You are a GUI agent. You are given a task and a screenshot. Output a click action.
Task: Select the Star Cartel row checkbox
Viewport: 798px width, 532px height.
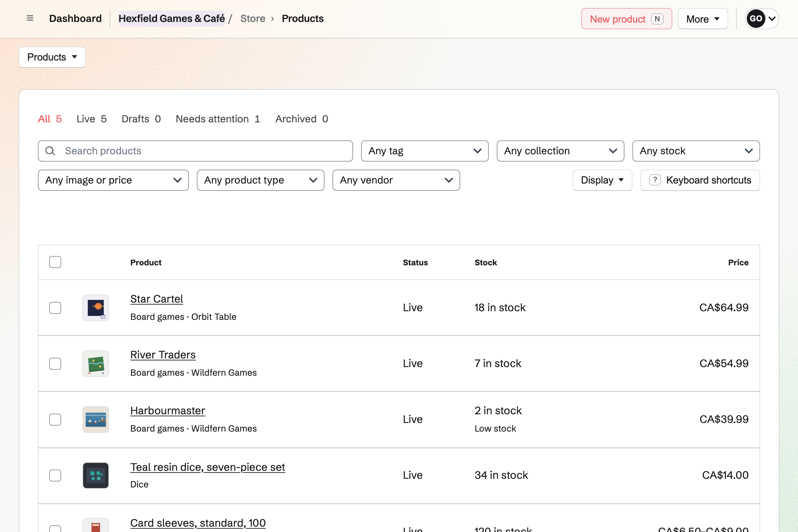pos(55,308)
